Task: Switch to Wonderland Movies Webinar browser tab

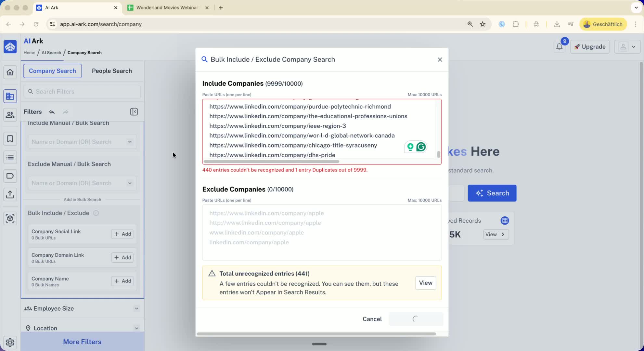Action: 167,7
